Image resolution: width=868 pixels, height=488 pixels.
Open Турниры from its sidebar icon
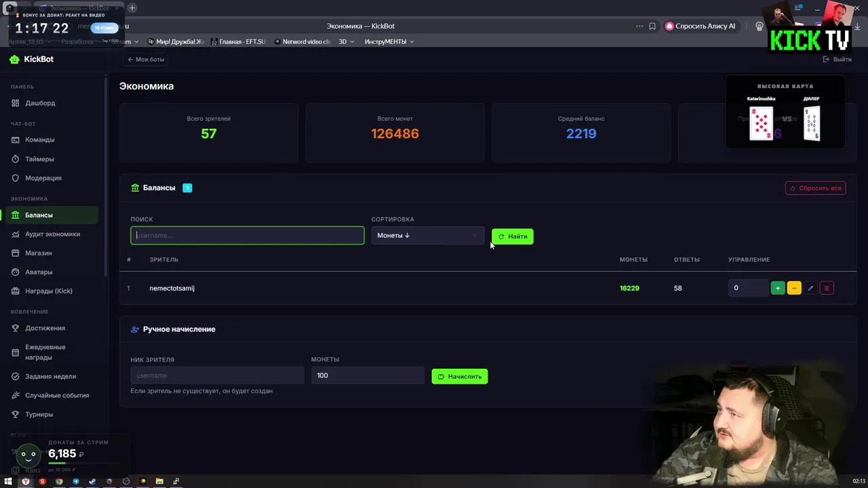16,414
